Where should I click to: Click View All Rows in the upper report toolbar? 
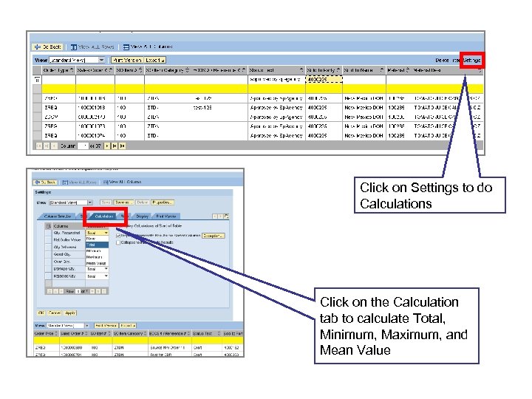pos(92,47)
